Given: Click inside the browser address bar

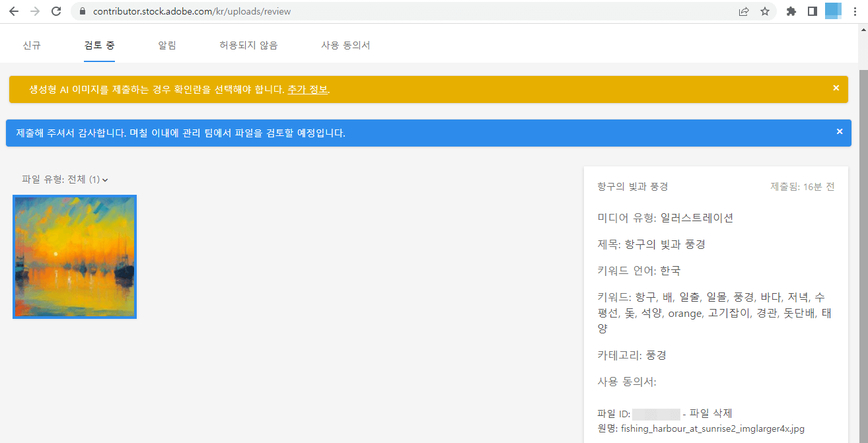Looking at the screenshot, I should point(264,11).
